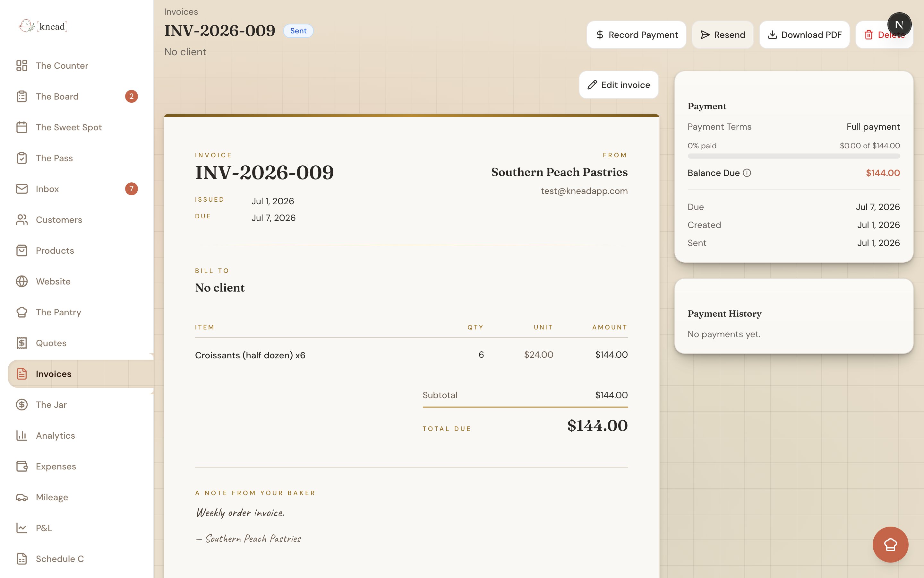Click Croissants (half dozen) x6 line item
The width and height of the screenshot is (924, 578).
point(250,355)
